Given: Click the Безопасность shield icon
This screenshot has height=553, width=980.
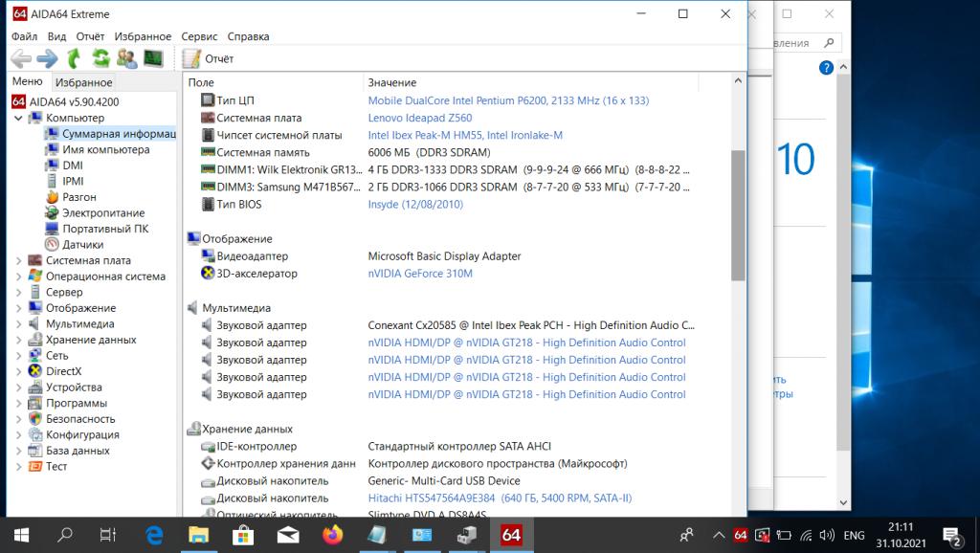Looking at the screenshot, I should pos(35,419).
